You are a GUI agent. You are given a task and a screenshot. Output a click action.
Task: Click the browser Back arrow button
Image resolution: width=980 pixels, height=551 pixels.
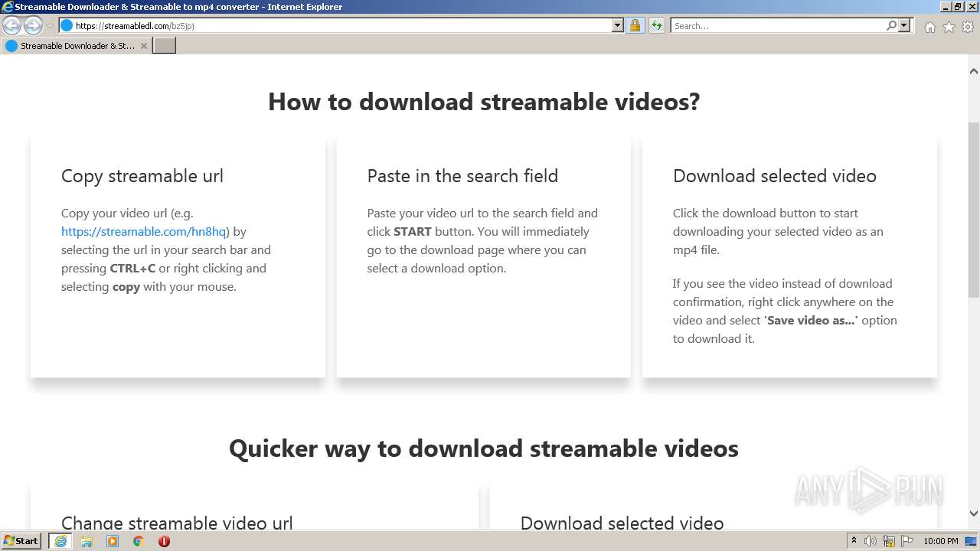(12, 26)
